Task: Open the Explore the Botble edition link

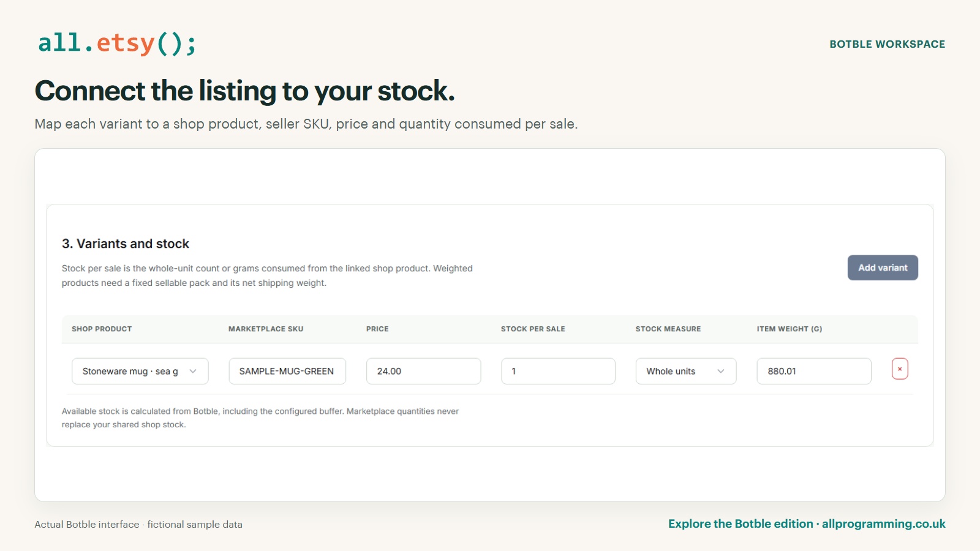Action: pyautogui.click(x=807, y=524)
